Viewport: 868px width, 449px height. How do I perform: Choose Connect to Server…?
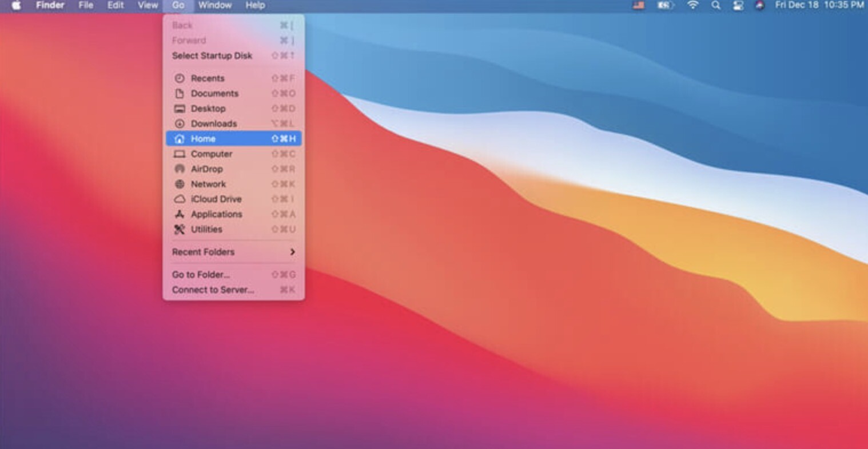pyautogui.click(x=234, y=290)
